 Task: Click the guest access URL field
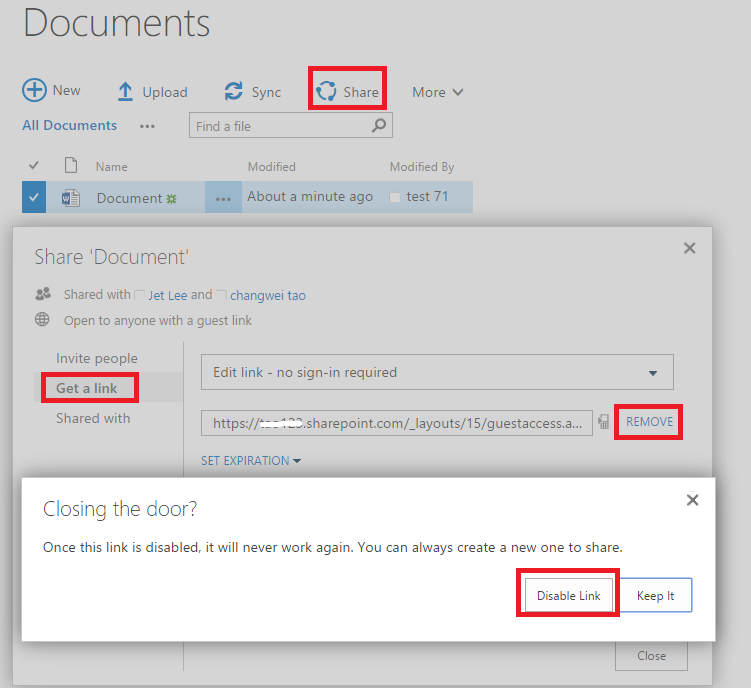pyautogui.click(x=397, y=423)
